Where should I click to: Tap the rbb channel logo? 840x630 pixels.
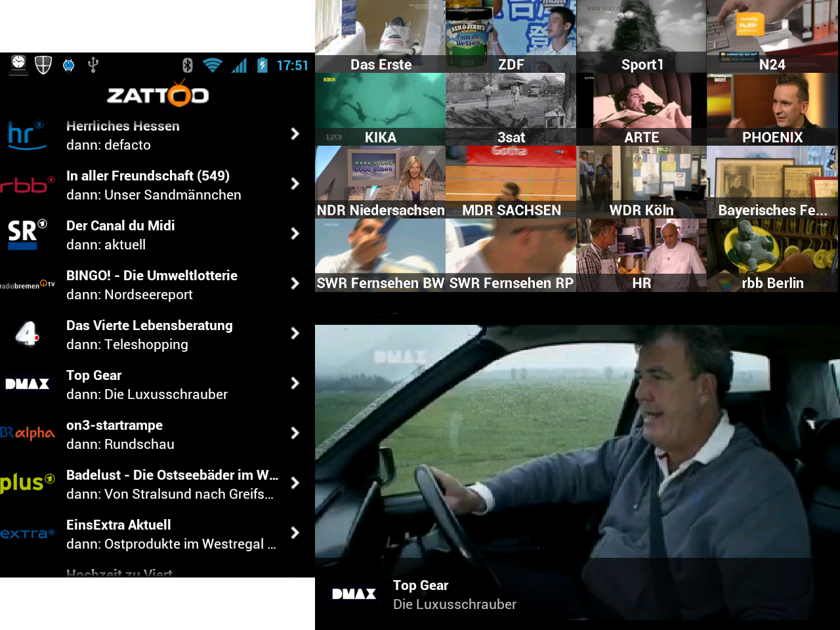(x=27, y=185)
